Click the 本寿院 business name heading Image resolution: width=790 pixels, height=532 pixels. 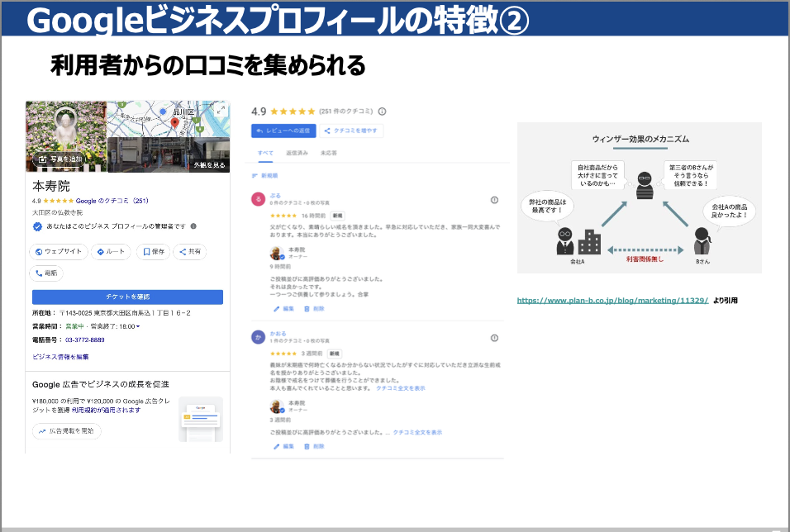[51, 187]
